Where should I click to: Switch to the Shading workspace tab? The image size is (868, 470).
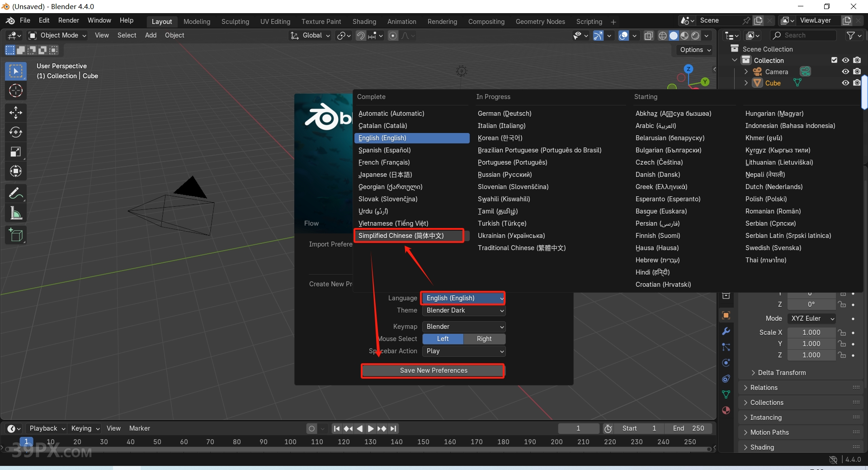(x=364, y=21)
